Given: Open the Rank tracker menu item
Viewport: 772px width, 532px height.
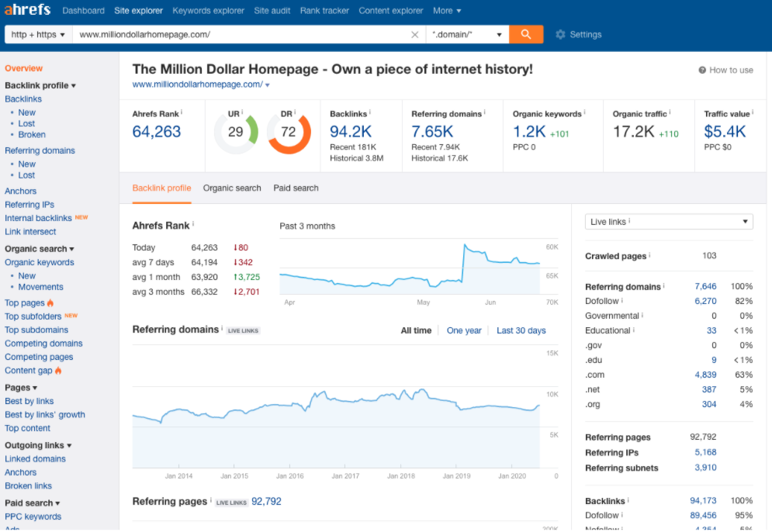Looking at the screenshot, I should pos(324,10).
